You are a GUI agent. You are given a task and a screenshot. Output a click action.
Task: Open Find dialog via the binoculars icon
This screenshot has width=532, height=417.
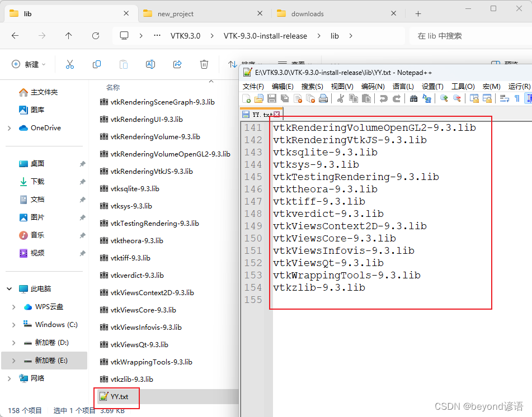click(414, 98)
